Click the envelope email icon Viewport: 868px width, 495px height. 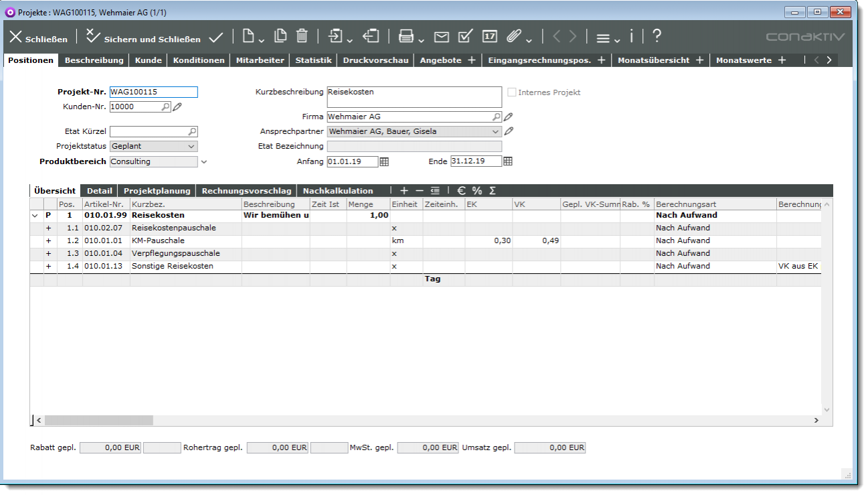(x=442, y=37)
